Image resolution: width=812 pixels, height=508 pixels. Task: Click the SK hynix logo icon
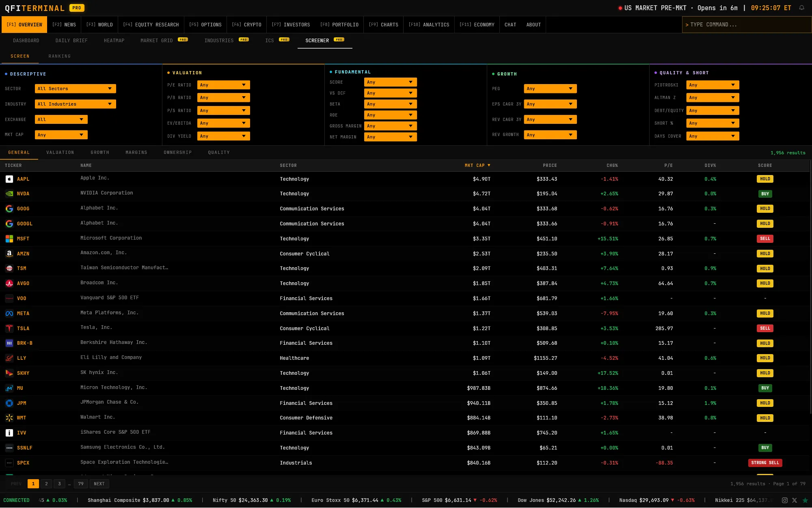point(9,373)
